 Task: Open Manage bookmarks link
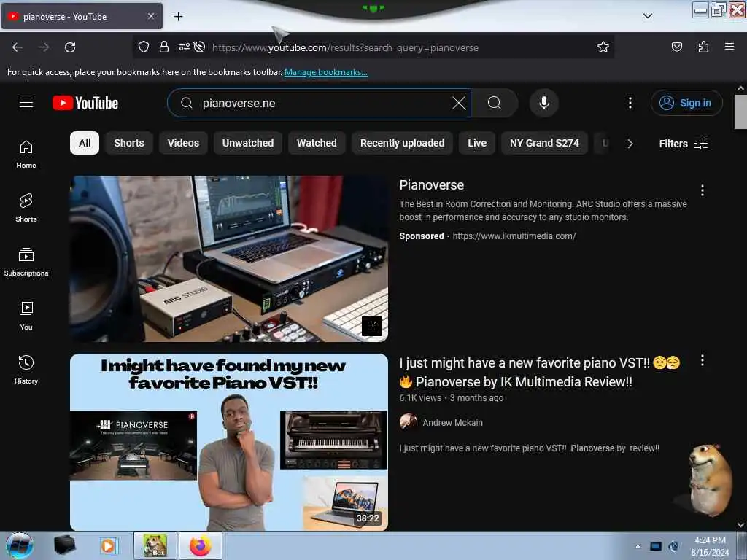(x=326, y=72)
